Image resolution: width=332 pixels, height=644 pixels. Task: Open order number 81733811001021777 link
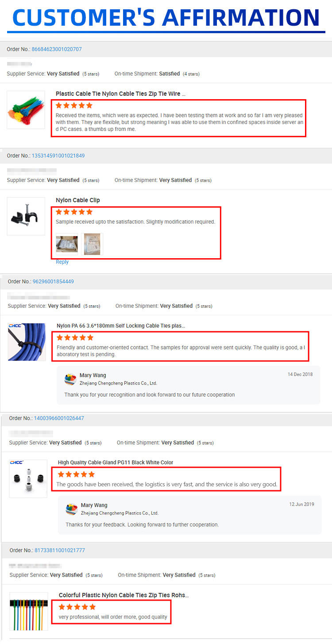59,550
